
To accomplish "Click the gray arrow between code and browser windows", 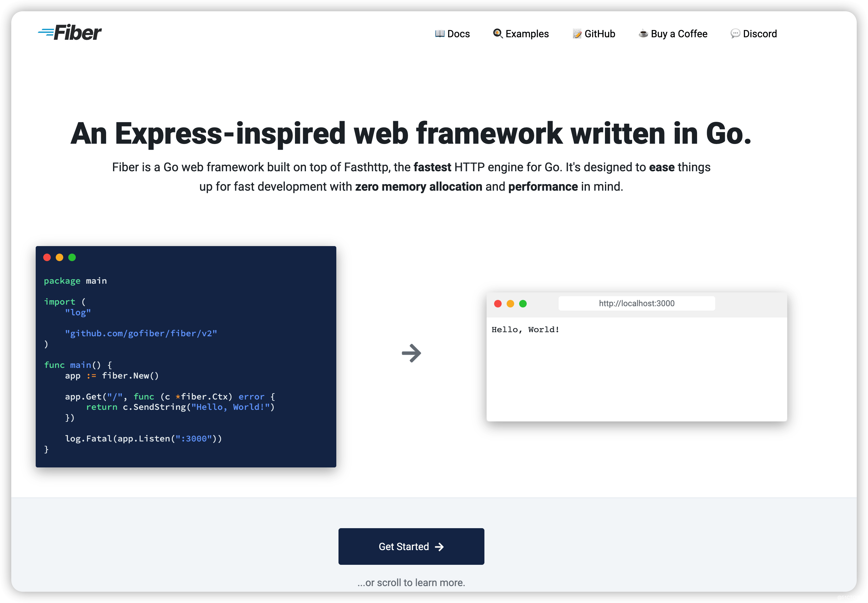I will point(411,353).
